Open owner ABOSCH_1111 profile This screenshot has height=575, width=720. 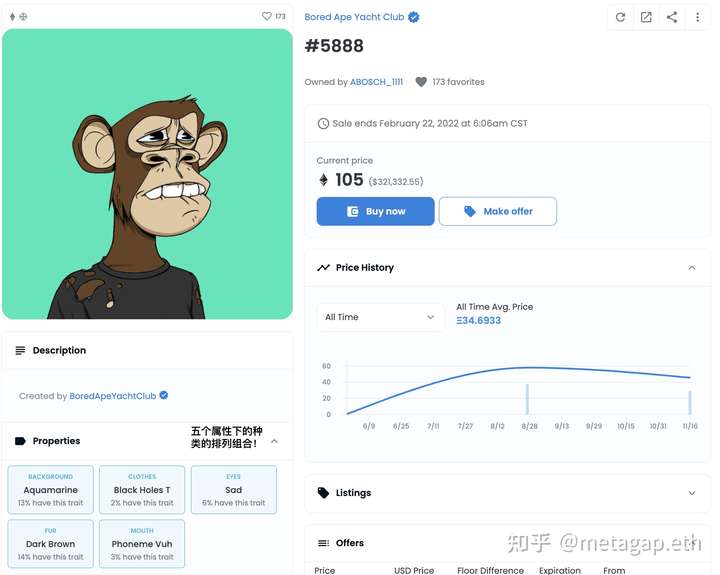pyautogui.click(x=377, y=82)
